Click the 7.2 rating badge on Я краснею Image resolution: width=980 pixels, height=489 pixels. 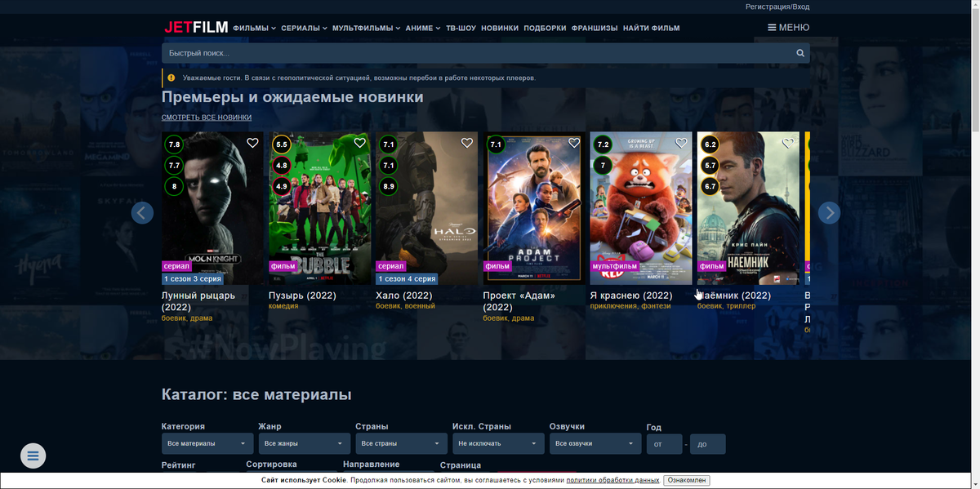[x=603, y=144]
